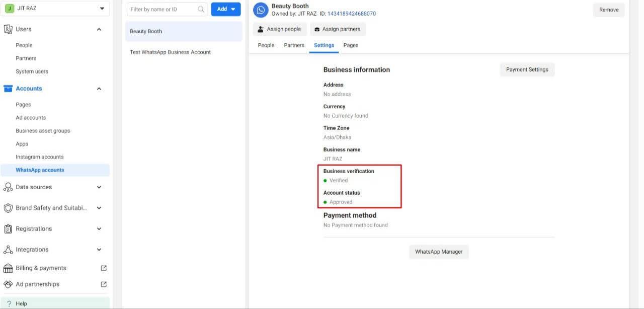Click the Billing & payments bank icon
This screenshot has width=644, height=309.
point(8,268)
